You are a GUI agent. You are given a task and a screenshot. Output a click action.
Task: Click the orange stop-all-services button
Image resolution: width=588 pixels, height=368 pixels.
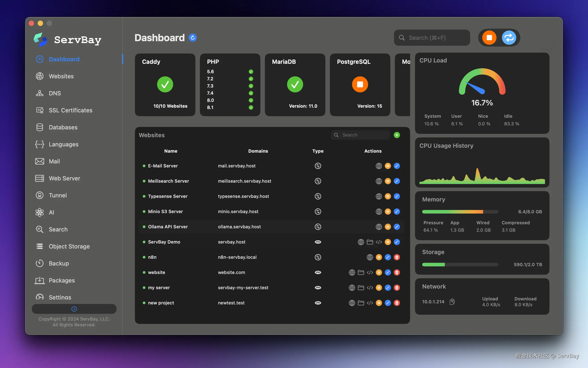pos(489,38)
